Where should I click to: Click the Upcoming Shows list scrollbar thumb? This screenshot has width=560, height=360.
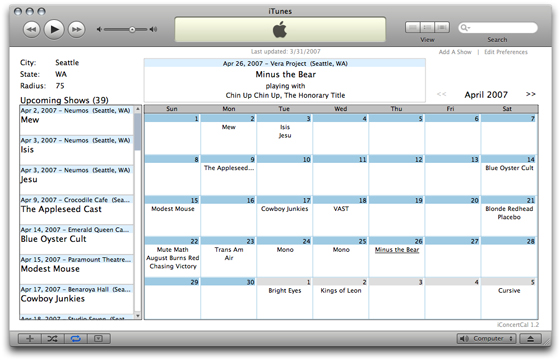138,131
